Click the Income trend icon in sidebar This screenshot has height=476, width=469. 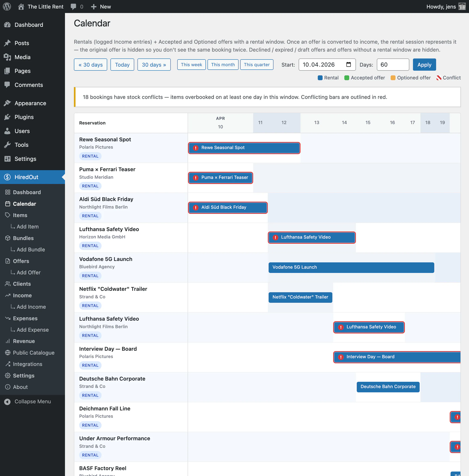coord(8,295)
